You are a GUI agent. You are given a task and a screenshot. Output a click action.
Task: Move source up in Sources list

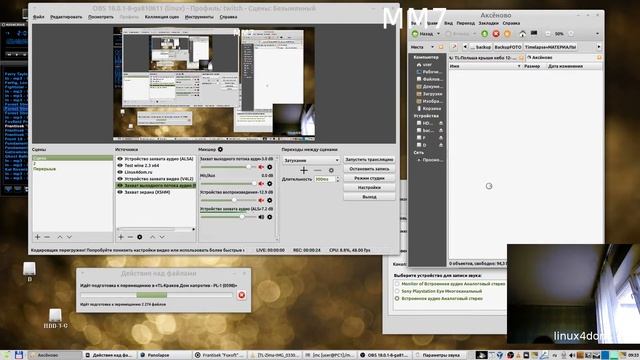(152, 237)
